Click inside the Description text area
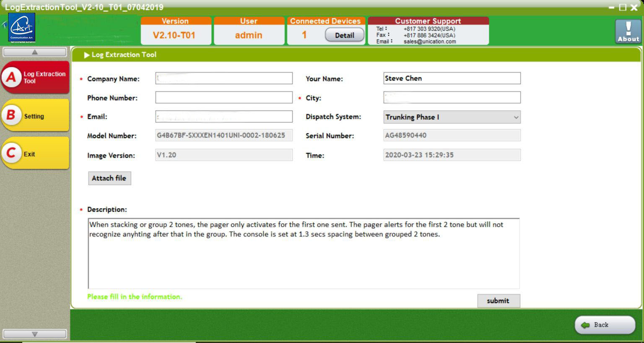 pos(304,253)
